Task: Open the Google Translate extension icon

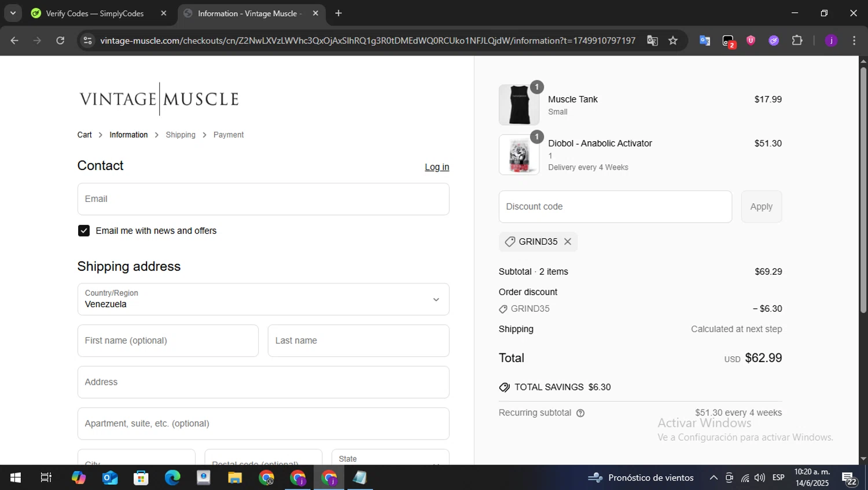Action: [x=705, y=40]
